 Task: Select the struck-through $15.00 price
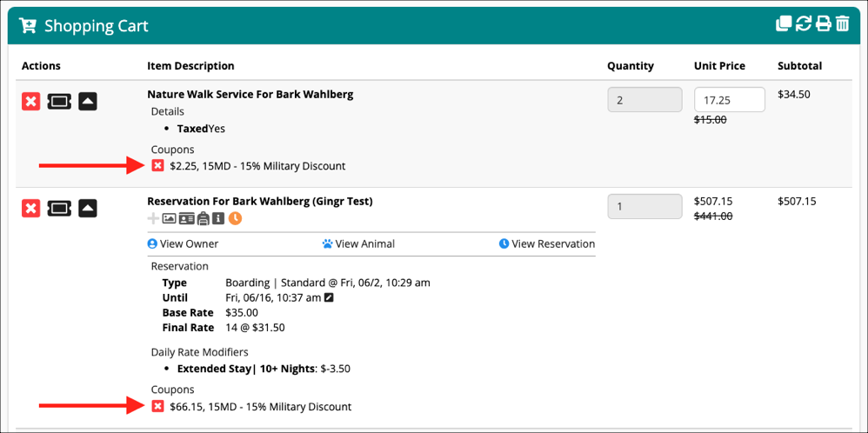(711, 120)
